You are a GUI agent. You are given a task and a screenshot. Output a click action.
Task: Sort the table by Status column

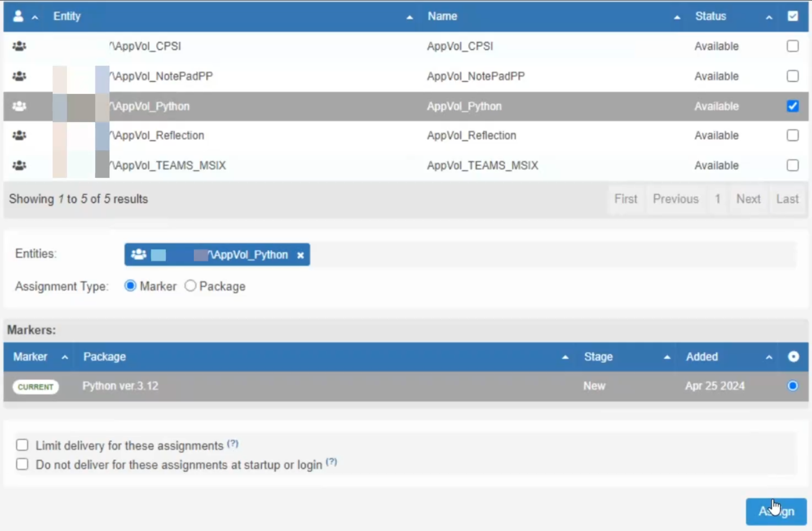point(769,17)
